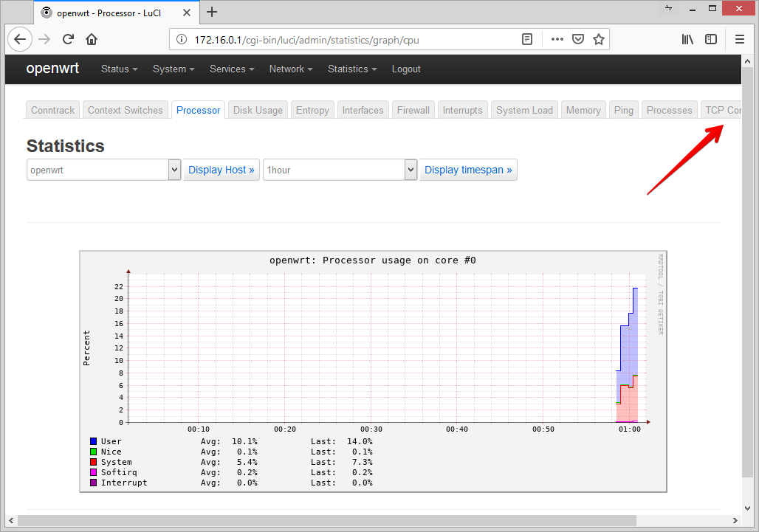Click the address bar URL
The width and height of the screenshot is (759, 532).
[307, 40]
